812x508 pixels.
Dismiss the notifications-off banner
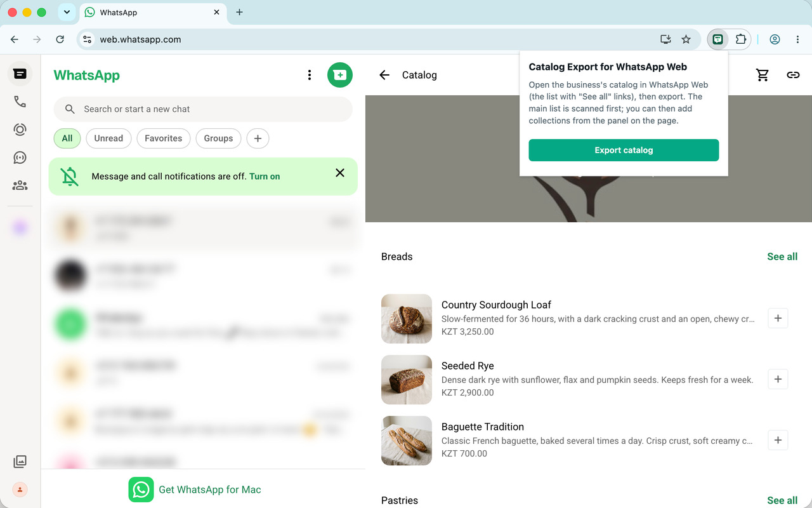coord(340,173)
